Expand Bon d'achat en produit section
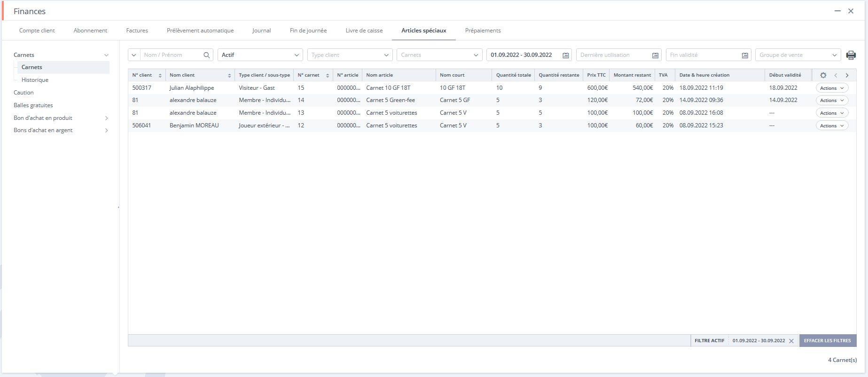 [x=106, y=118]
